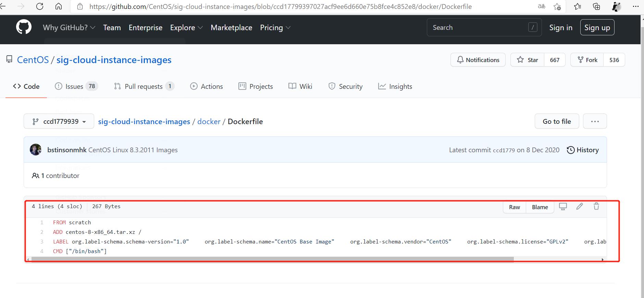Open the Enterprise page
This screenshot has height=298, width=644.
146,27
